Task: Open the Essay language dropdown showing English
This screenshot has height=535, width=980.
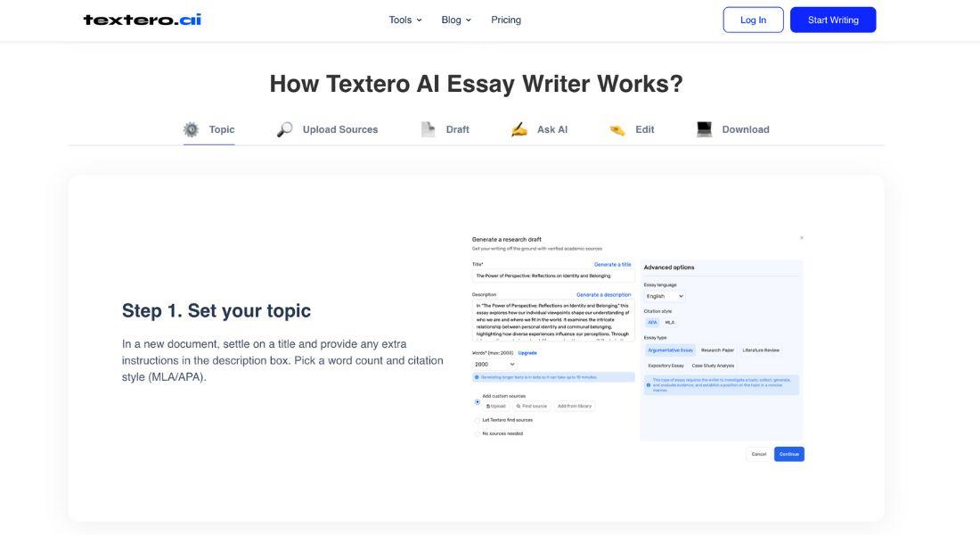Action: 665,296
